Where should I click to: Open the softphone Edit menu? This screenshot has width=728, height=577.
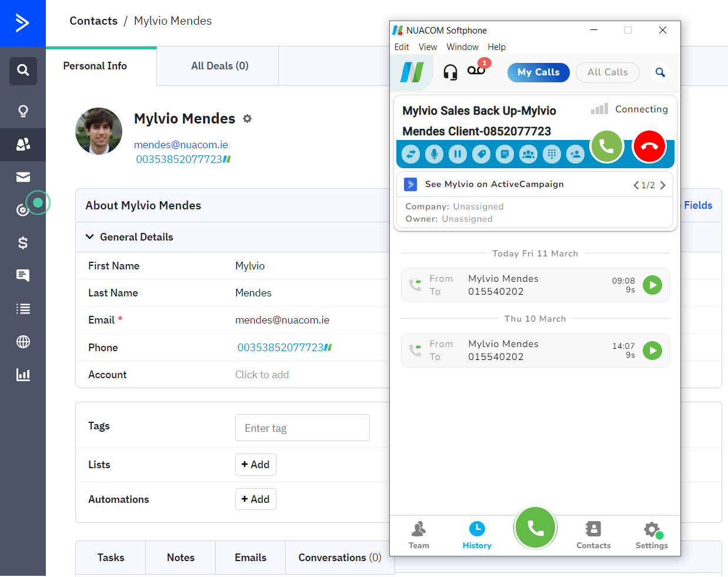tap(402, 47)
